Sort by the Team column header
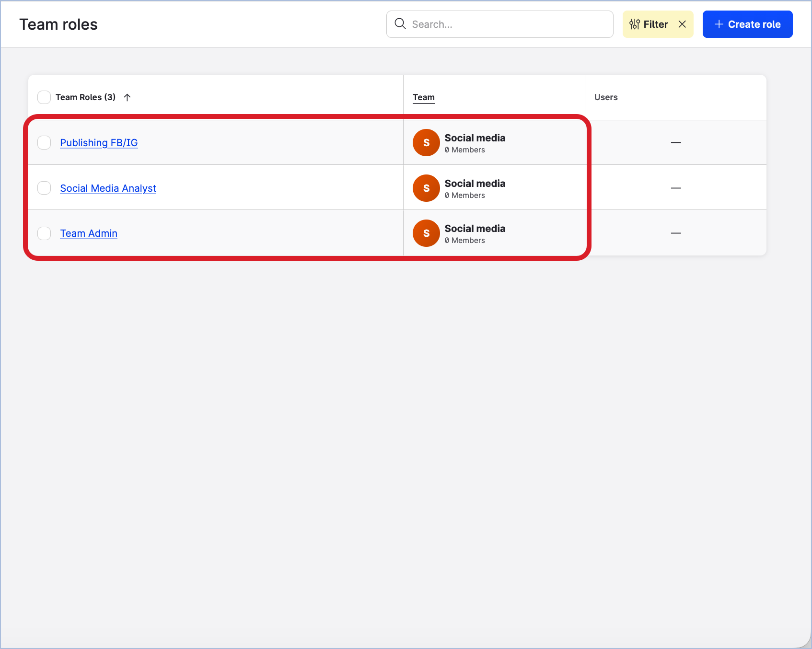 (424, 97)
